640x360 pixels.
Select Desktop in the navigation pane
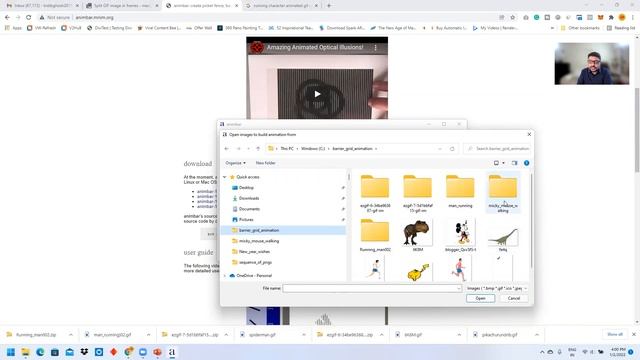pyautogui.click(x=246, y=188)
